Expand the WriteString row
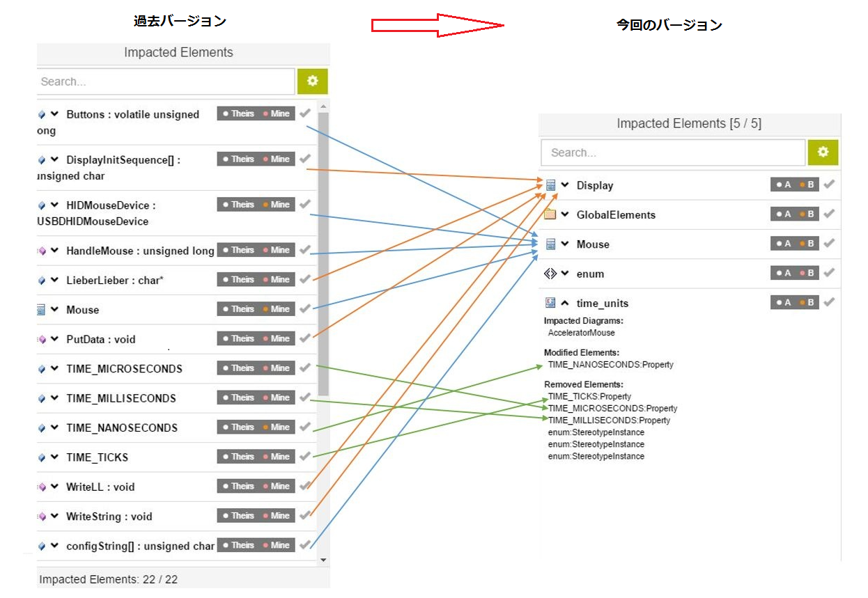The width and height of the screenshot is (868, 598). [54, 516]
